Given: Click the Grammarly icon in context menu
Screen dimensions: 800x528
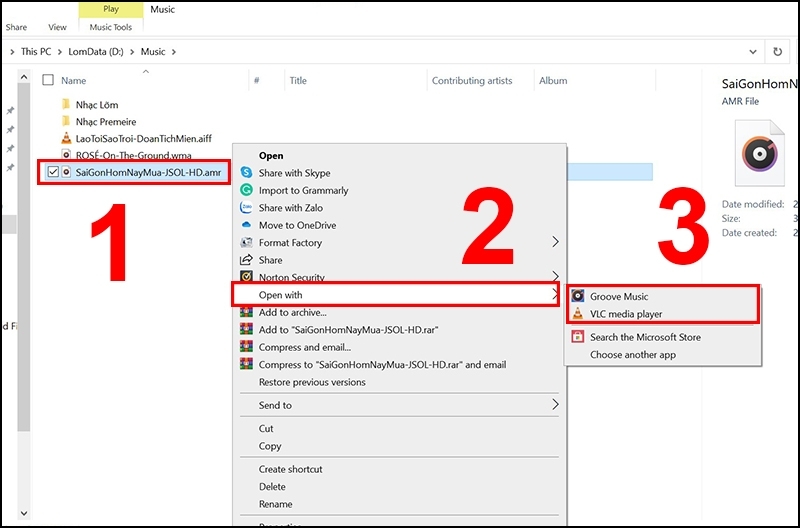Looking at the screenshot, I should pos(246,190).
